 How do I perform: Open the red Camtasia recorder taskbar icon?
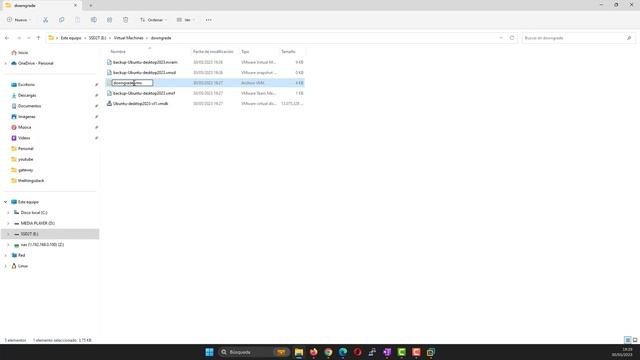click(416, 352)
